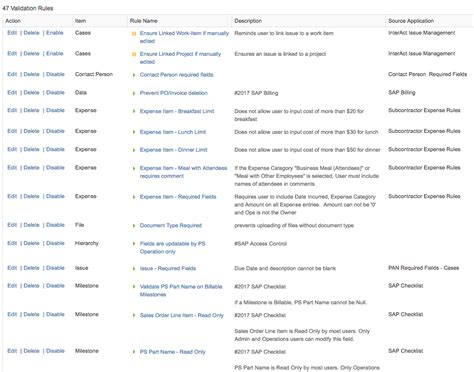Image resolution: width=474 pixels, height=372 pixels.
Task: Click the arrow icon beside Expense Item Required Fields
Action: coord(134,197)
